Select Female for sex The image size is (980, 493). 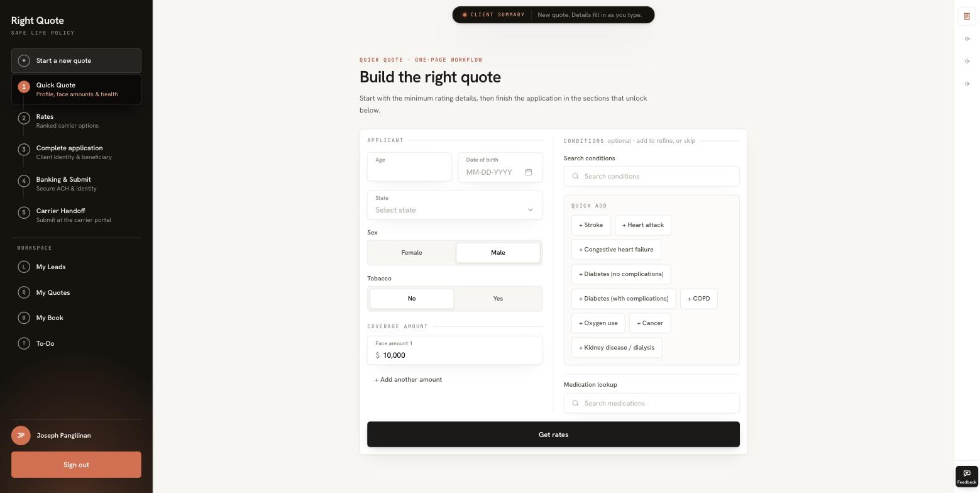pos(412,253)
